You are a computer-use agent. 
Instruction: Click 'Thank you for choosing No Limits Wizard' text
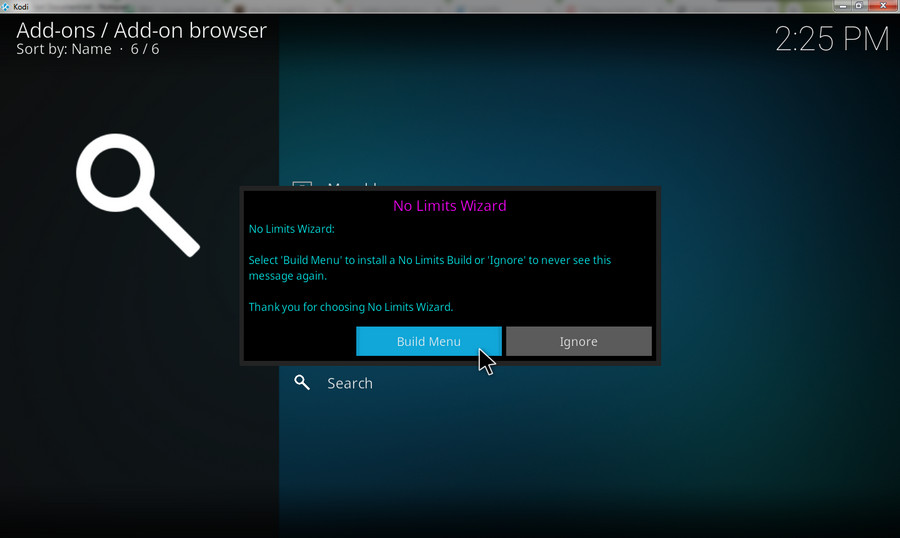point(351,307)
